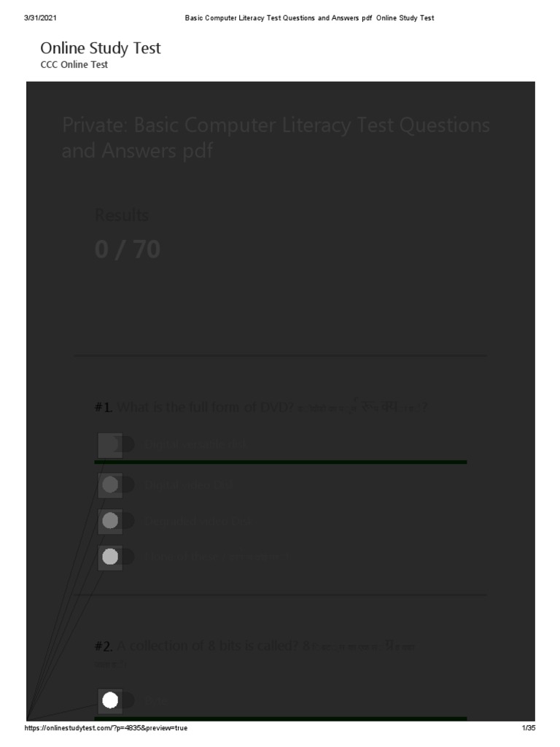Click the Results label
This screenshot has height=747, width=560.
[122, 215]
